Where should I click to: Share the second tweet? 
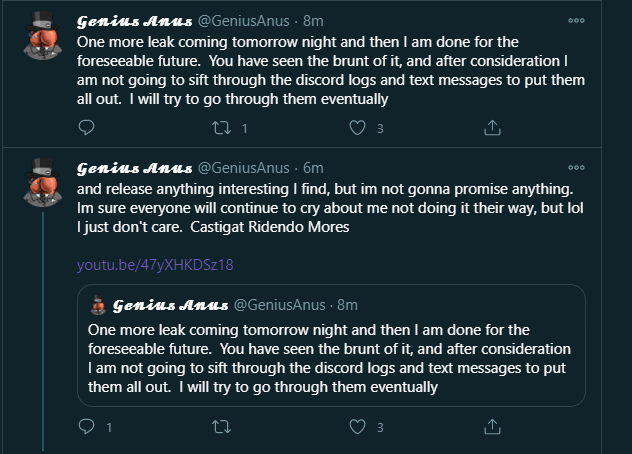pyautogui.click(x=492, y=426)
